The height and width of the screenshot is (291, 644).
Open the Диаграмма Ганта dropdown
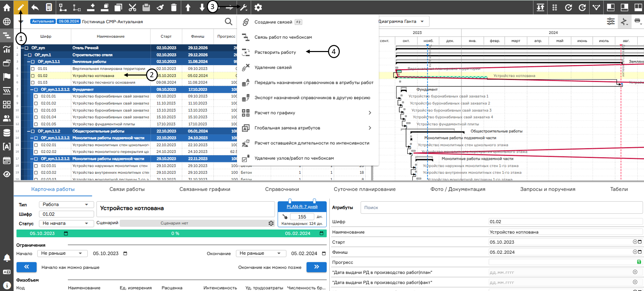click(404, 21)
